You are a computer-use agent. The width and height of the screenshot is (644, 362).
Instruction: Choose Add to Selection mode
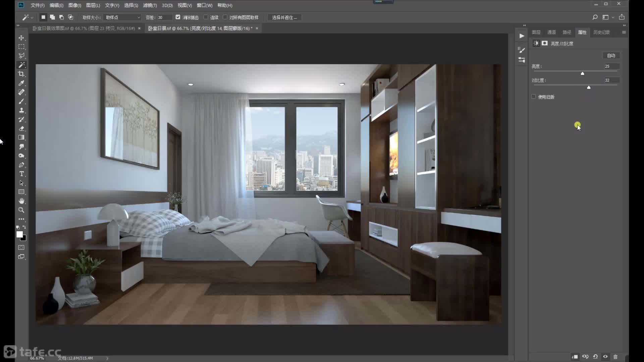pos(52,17)
